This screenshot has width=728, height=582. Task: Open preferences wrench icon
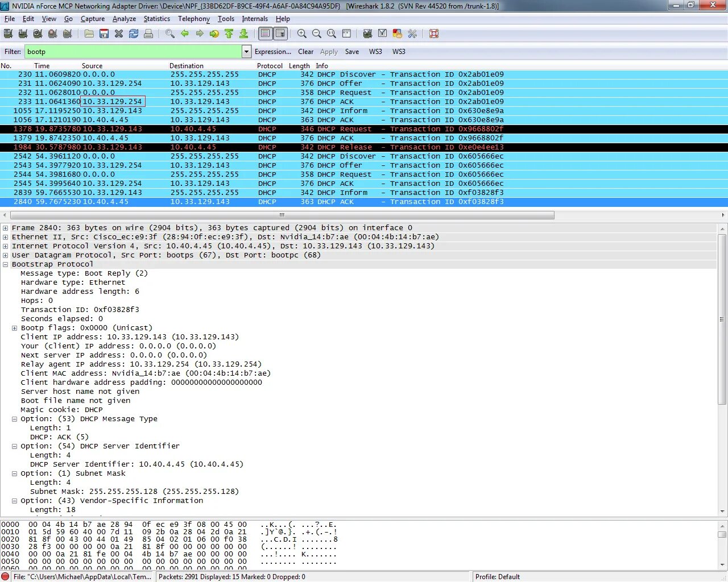pyautogui.click(x=412, y=34)
